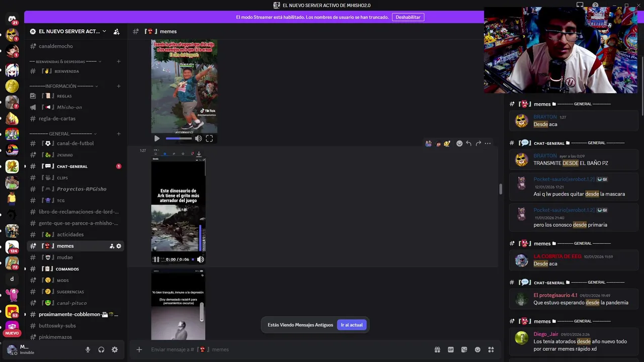Open the buttoswky-subs channel
The image size is (644, 362).
point(75,326)
